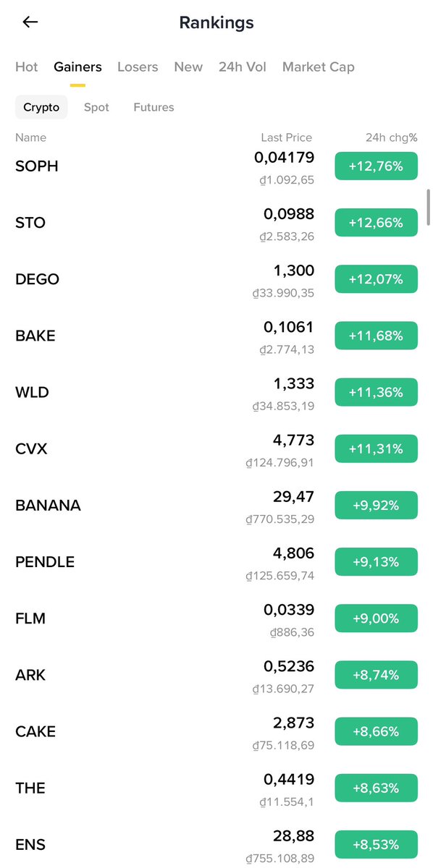This screenshot has width=433, height=868.
Task: Open the SOPH coin row
Action: tap(216, 166)
